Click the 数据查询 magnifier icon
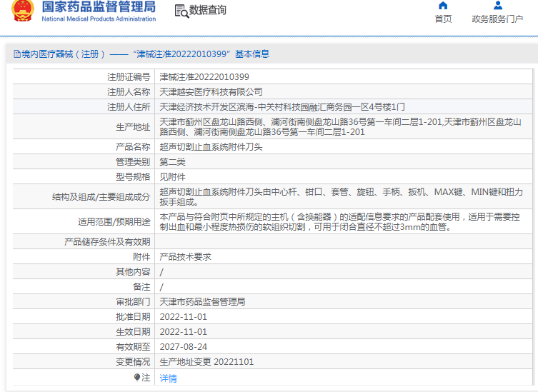Screen dimensions: 538x392 [181, 11]
